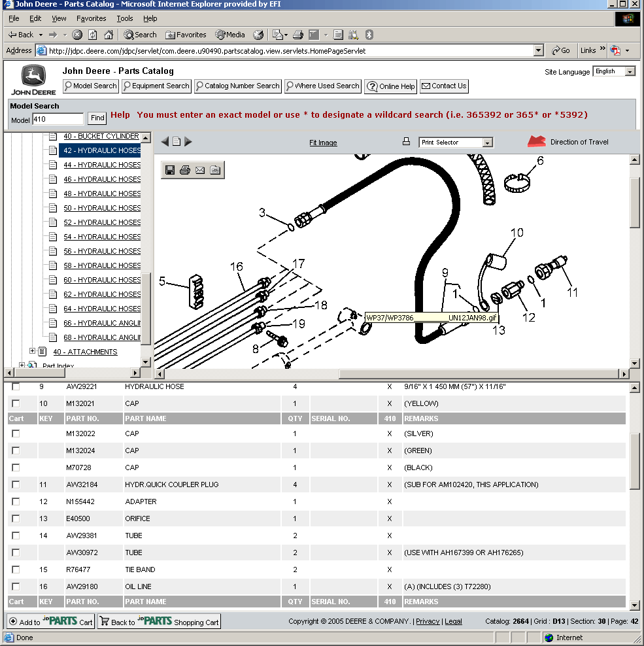The image size is (644, 646).
Task: Go to previous page with left arrow
Action: coord(165,142)
